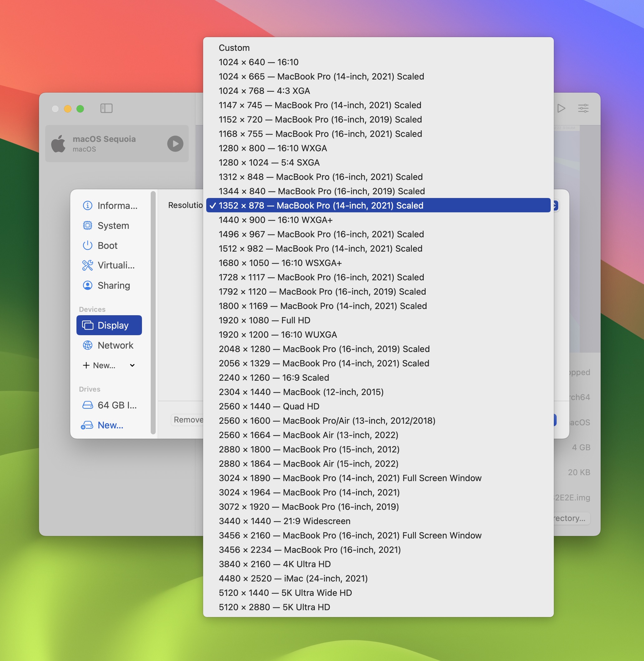Select 2056 × 1329 MacBook Pro Scaled

click(x=378, y=363)
